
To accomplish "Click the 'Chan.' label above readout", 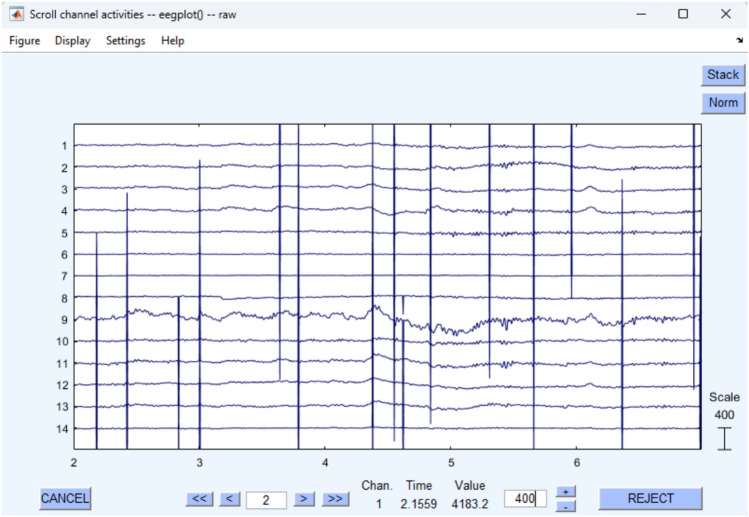I will pyautogui.click(x=377, y=485).
